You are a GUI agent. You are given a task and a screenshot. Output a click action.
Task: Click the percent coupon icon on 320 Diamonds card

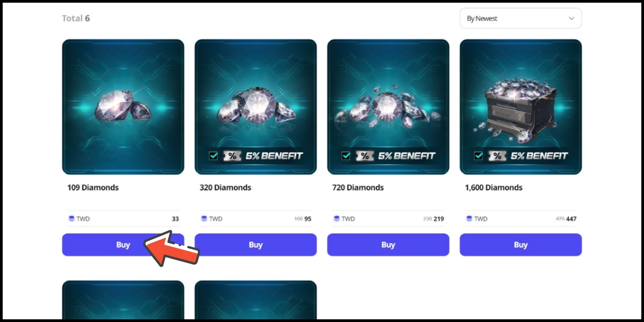[x=232, y=156]
